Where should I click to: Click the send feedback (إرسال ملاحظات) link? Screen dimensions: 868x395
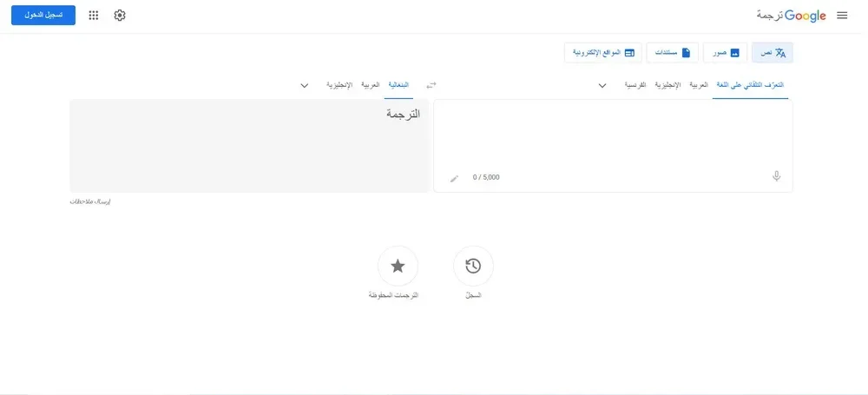coord(90,201)
